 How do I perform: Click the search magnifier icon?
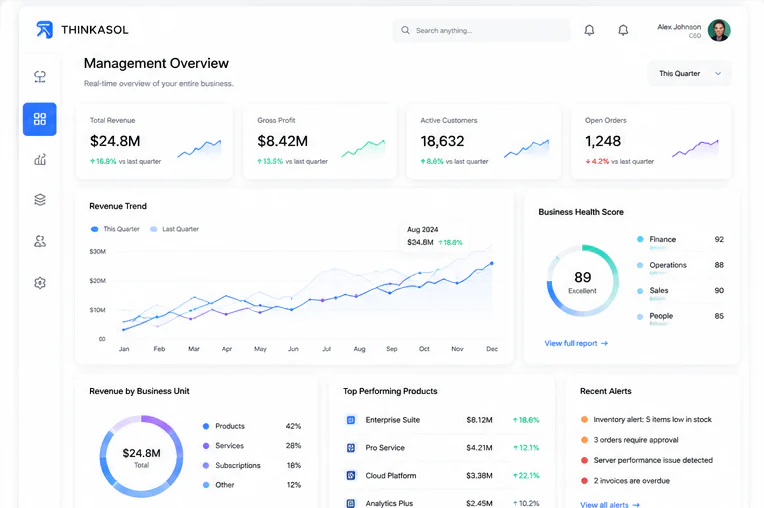(405, 30)
